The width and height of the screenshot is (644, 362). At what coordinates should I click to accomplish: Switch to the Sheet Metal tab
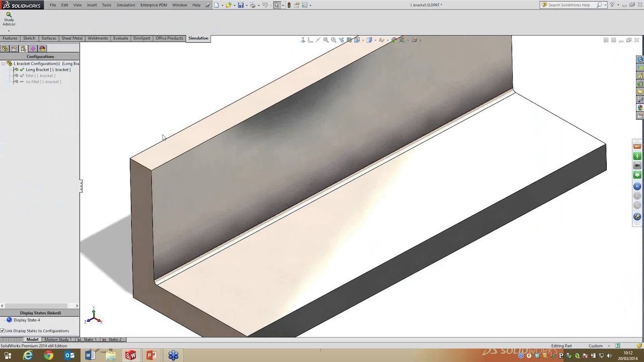(x=72, y=38)
